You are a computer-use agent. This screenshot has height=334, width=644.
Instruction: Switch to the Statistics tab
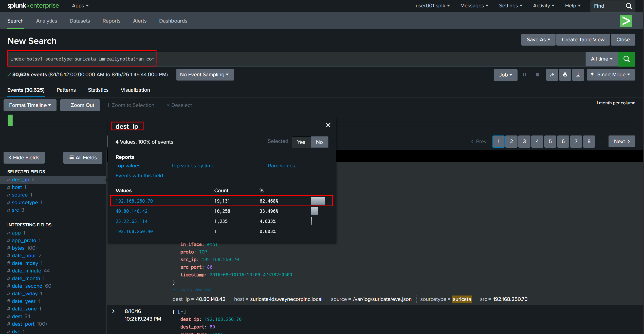(98, 90)
